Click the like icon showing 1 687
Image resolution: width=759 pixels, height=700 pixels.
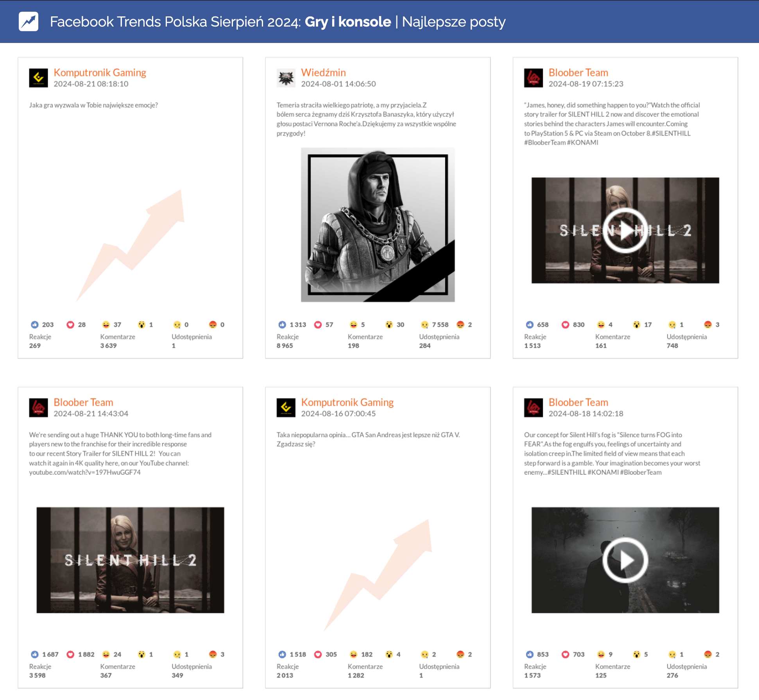click(35, 654)
